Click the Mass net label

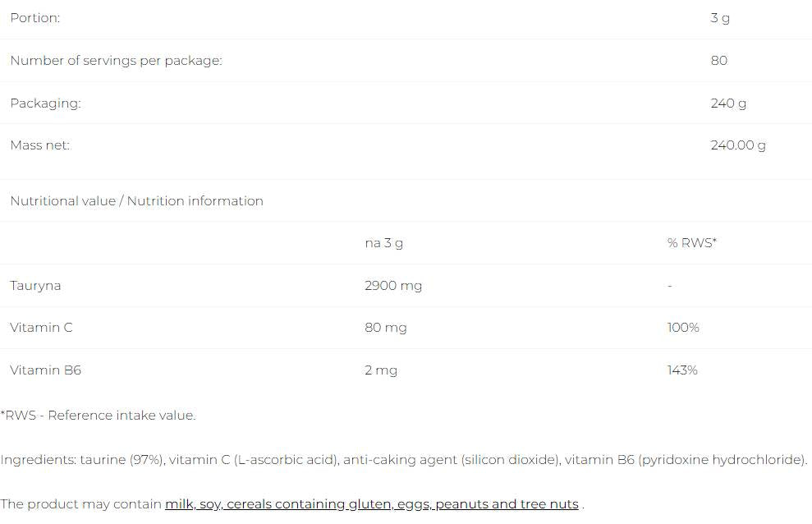click(40, 145)
